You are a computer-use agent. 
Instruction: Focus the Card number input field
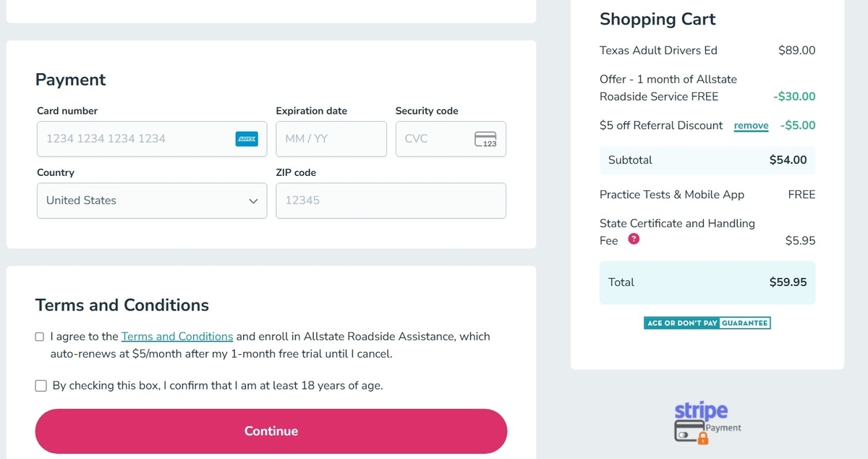pyautogui.click(x=152, y=139)
